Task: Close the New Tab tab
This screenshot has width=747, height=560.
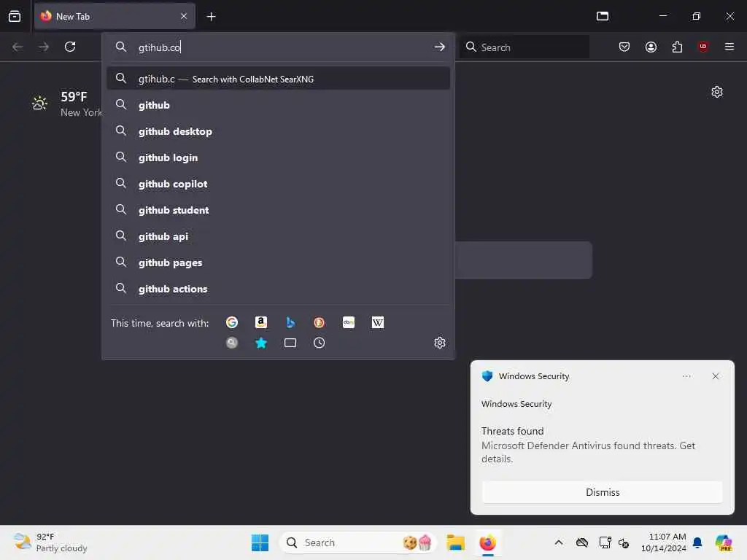Action: (x=184, y=16)
